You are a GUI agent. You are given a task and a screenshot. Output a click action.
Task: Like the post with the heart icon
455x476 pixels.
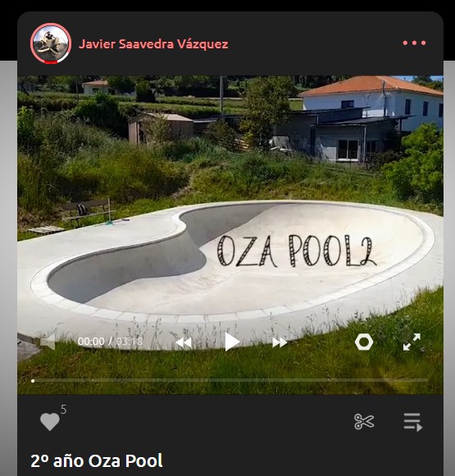[50, 422]
